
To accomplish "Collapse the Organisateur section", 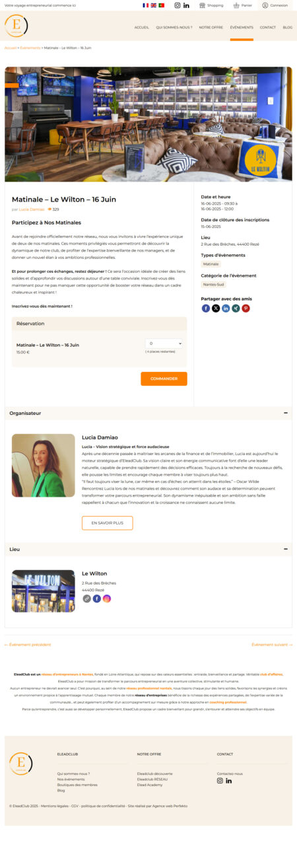I will pyautogui.click(x=285, y=413).
